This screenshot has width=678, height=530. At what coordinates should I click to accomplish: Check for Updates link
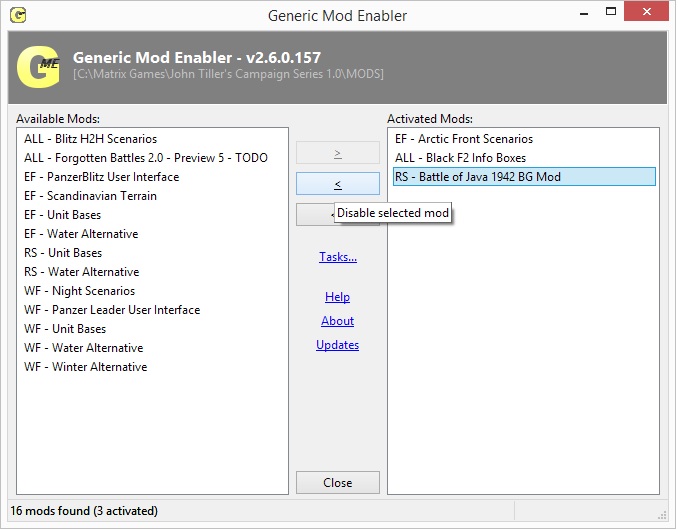tap(337, 345)
